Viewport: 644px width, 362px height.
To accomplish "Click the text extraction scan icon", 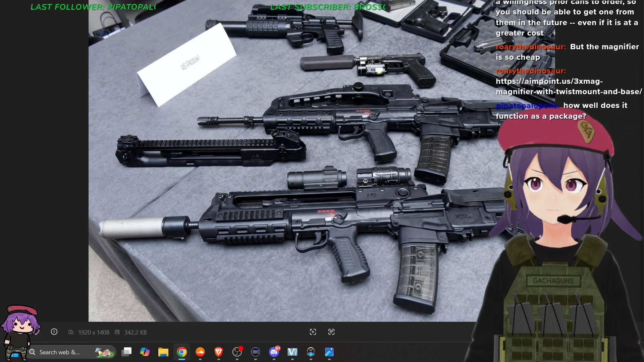I will coord(331,332).
